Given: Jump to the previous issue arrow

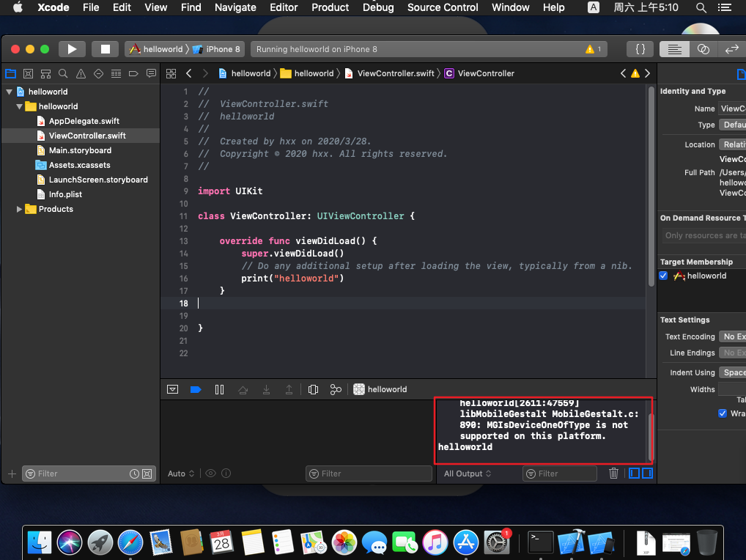Looking at the screenshot, I should pos(623,73).
